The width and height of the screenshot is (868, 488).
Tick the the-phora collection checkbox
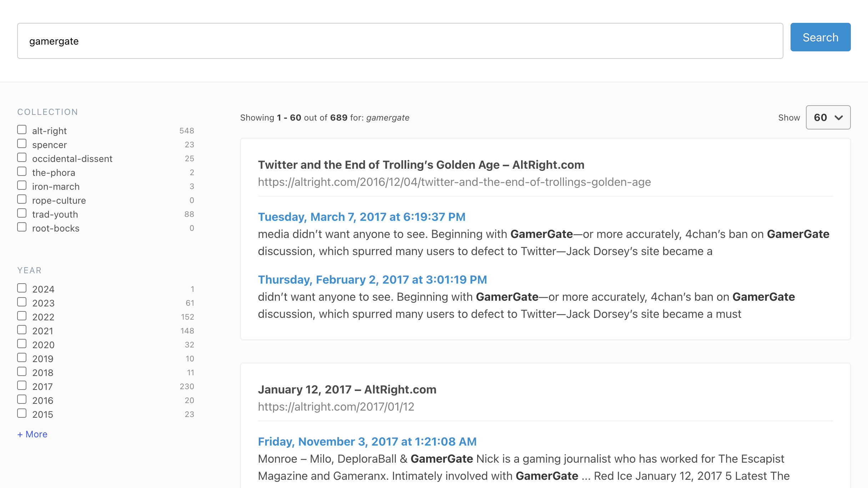22,172
